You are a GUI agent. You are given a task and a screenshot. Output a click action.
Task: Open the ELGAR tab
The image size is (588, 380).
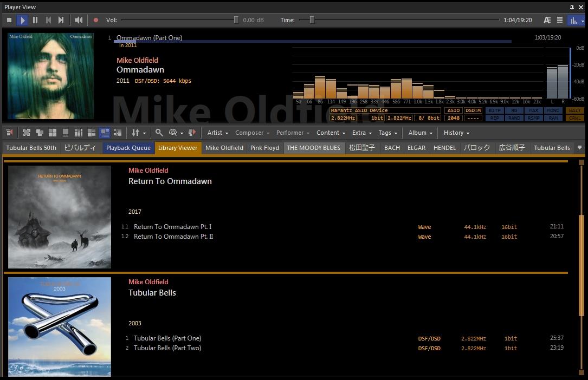(417, 148)
